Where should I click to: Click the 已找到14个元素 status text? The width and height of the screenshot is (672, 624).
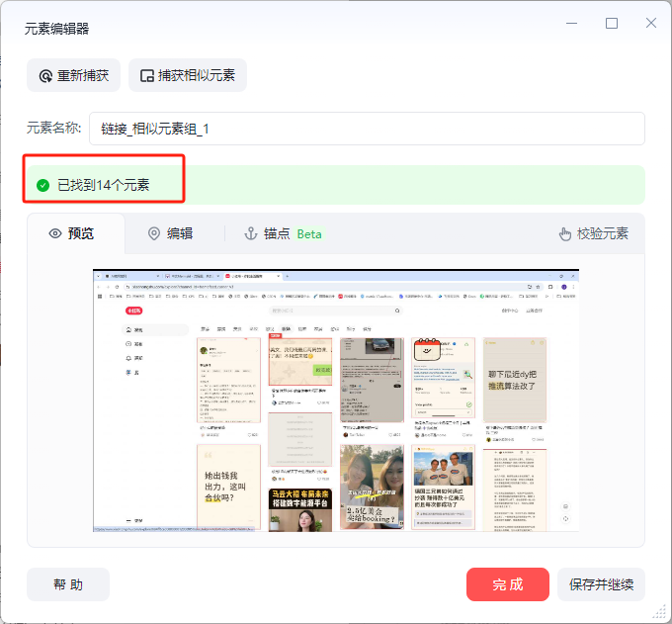click(x=104, y=185)
